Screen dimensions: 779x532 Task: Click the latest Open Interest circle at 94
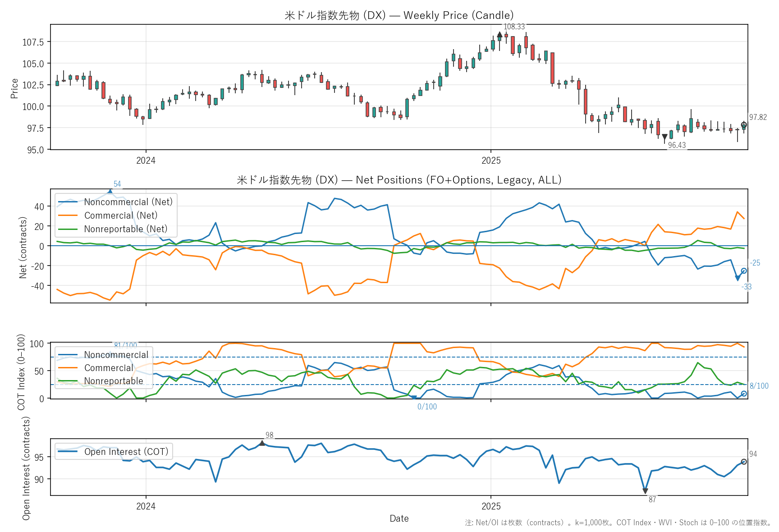[x=744, y=462]
